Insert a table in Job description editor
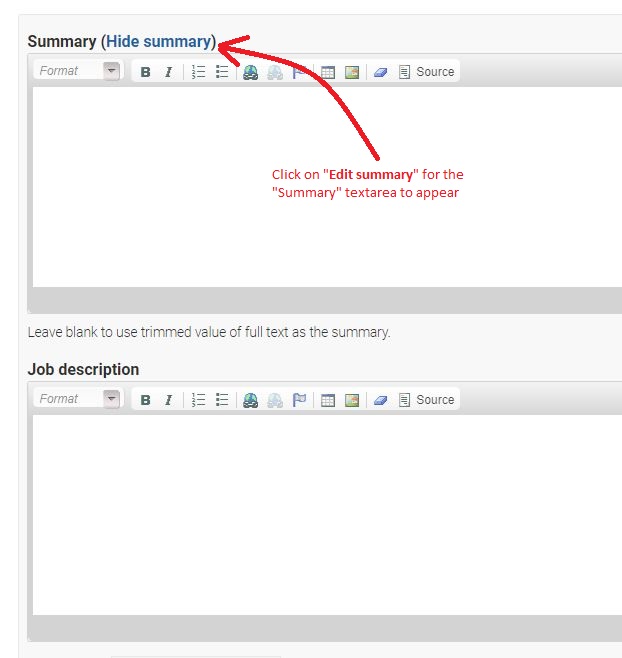Screen dimensions: 622x658 click(328, 400)
